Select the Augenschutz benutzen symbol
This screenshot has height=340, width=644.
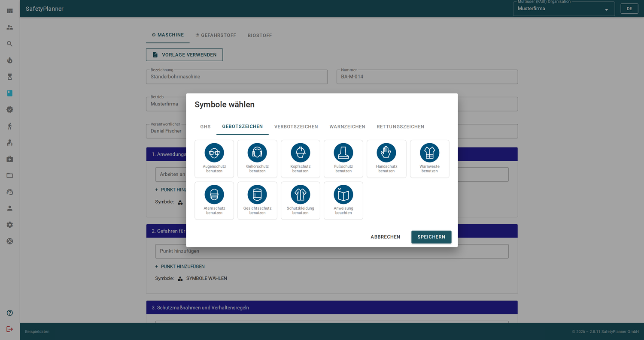[214, 159]
